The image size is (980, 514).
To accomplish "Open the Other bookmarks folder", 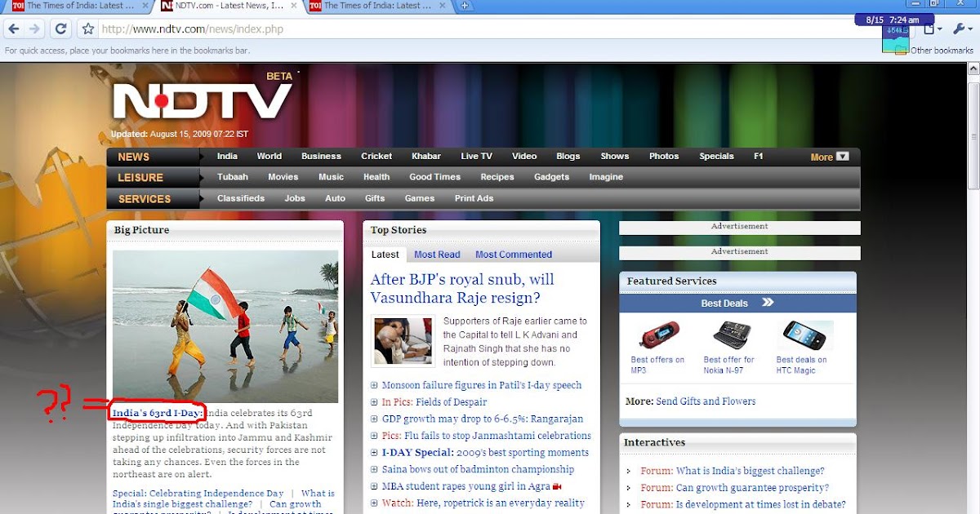I will coord(934,51).
